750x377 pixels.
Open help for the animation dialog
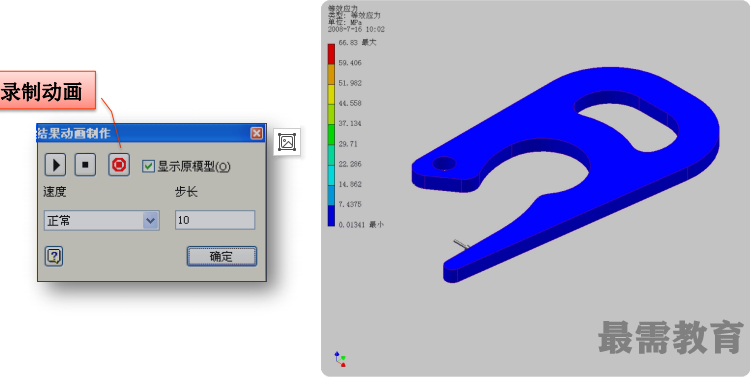pyautogui.click(x=54, y=256)
